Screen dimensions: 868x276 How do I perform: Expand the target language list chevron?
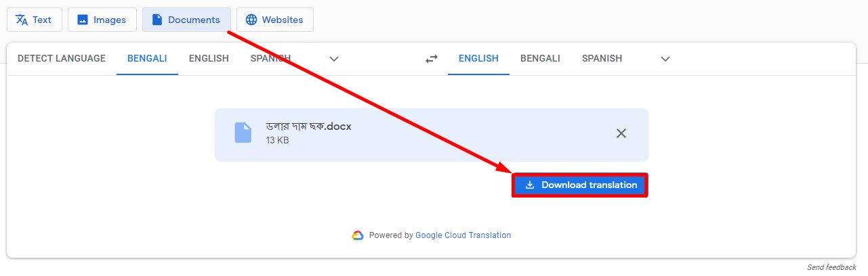665,59
